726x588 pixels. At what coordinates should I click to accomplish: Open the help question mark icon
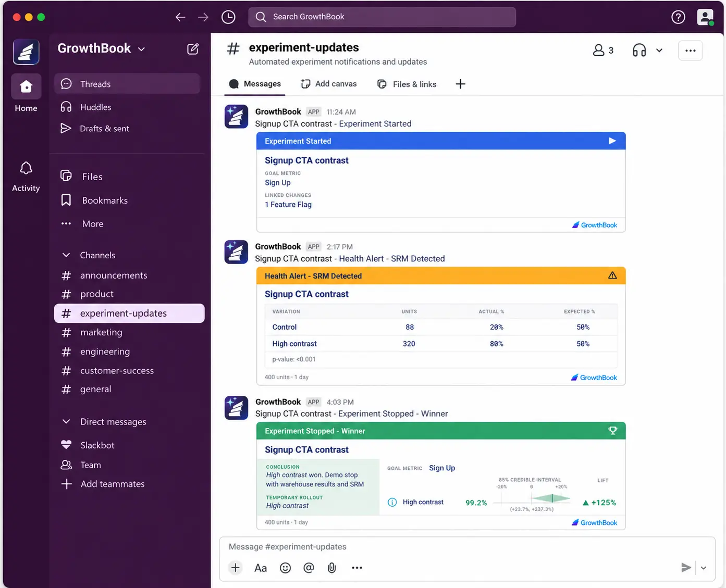[x=678, y=17]
